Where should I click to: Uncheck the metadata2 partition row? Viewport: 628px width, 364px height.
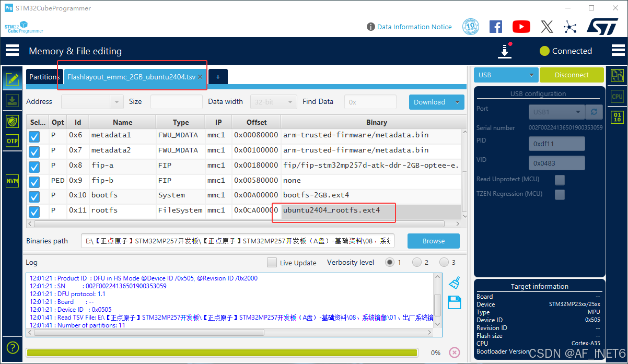pyautogui.click(x=34, y=152)
